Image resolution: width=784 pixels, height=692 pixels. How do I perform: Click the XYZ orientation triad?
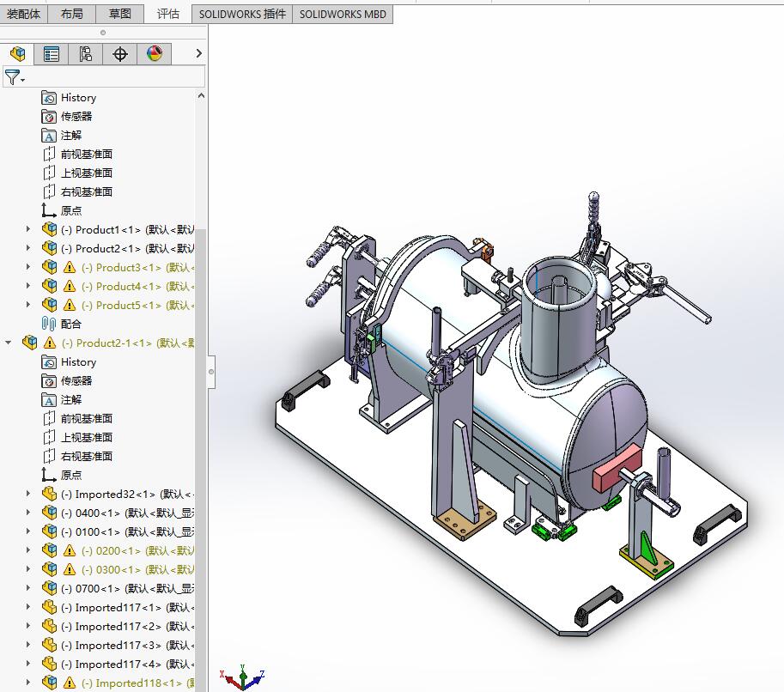coord(242,677)
